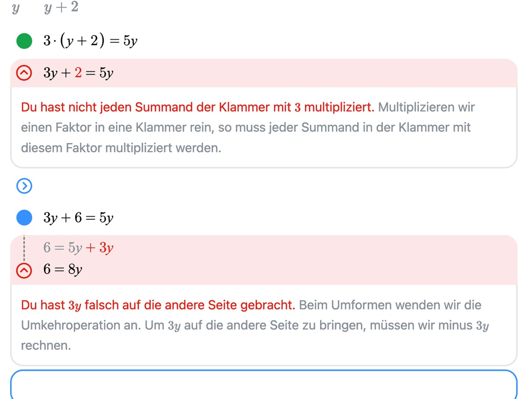This screenshot has height=399, width=532.
Task: Expand the blue right-chevron step arrow
Action: click(24, 187)
